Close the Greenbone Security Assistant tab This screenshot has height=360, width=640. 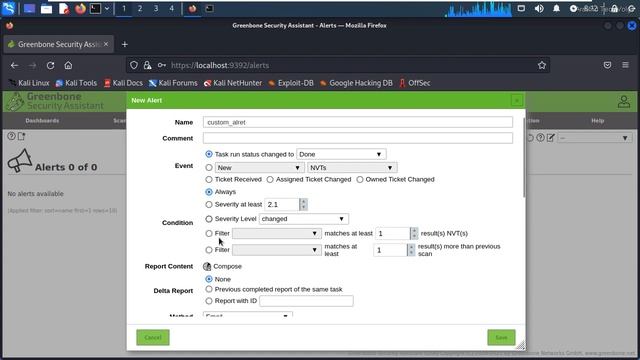coord(106,44)
